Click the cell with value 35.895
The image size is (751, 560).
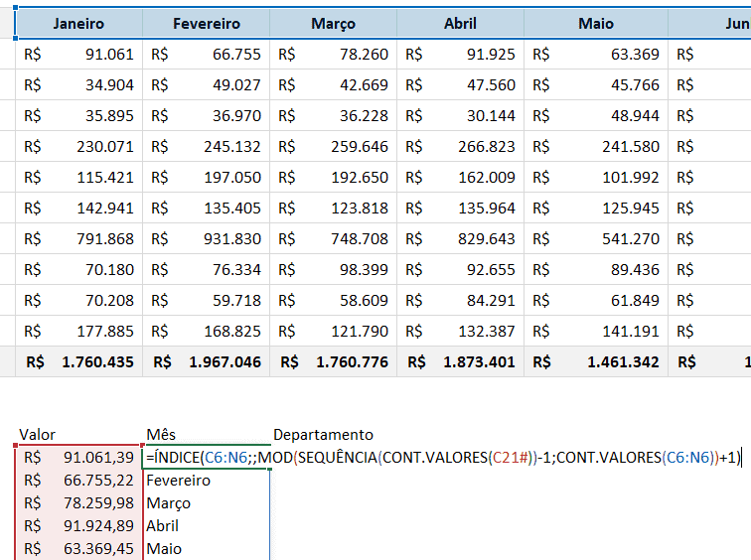point(79,115)
